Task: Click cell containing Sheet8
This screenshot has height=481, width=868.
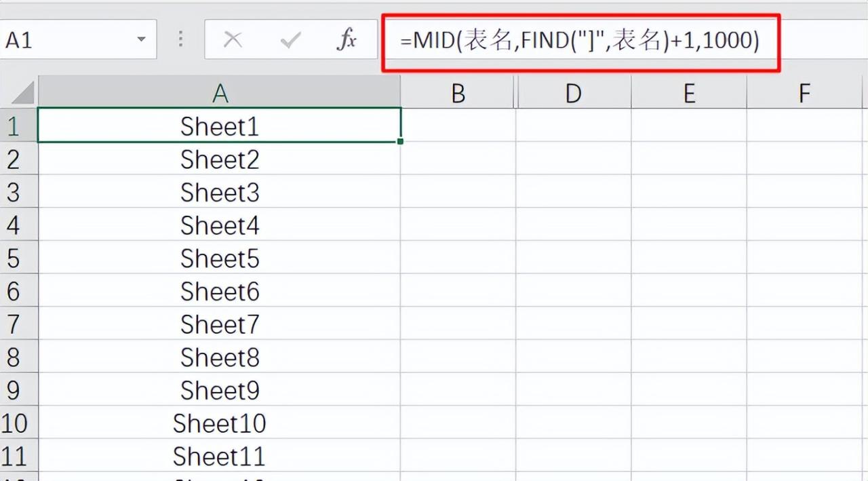Action: pos(220,357)
